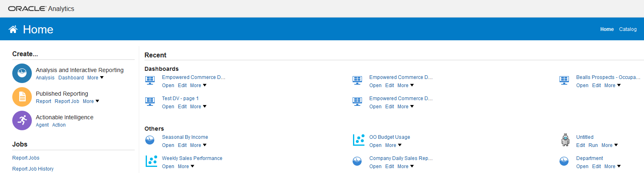
Task: Click the agent robot icon beside Untitled
Action: (x=565, y=140)
